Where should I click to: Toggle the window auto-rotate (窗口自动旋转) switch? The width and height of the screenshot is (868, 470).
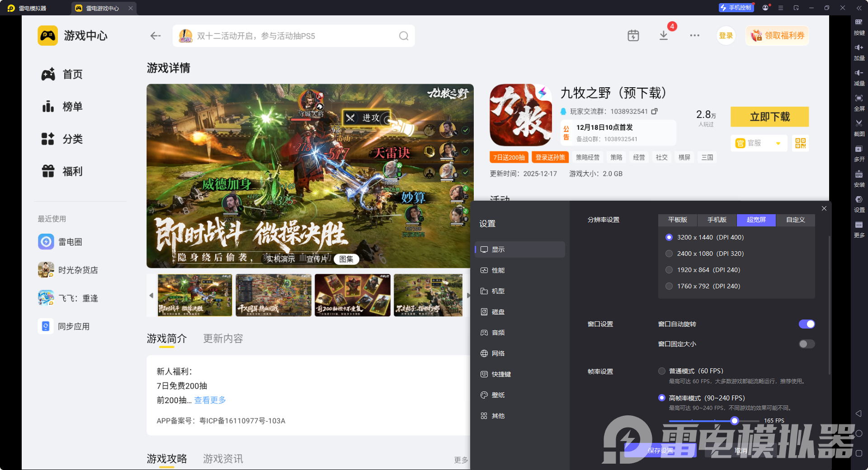807,324
